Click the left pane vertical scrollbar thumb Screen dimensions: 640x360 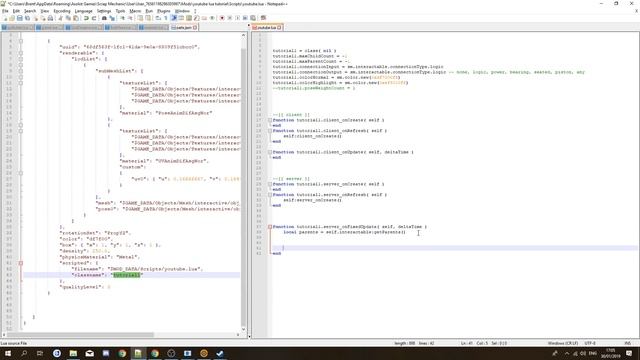point(244,187)
